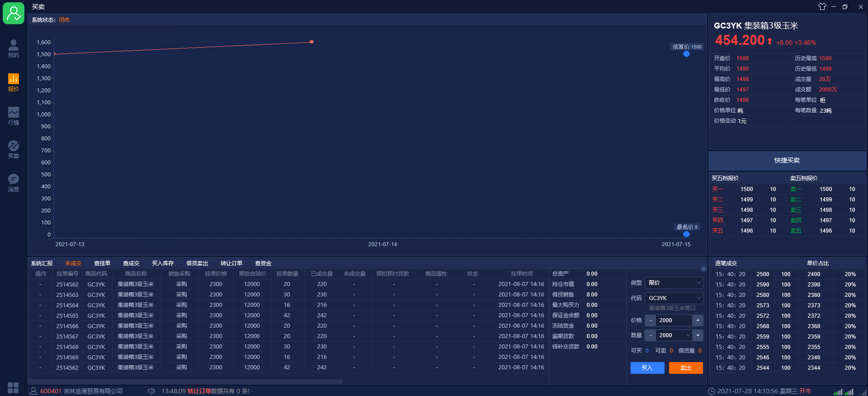This screenshot has height=396, width=868.
Task: Switch to the 系统汇报 tab
Action: [x=42, y=263]
